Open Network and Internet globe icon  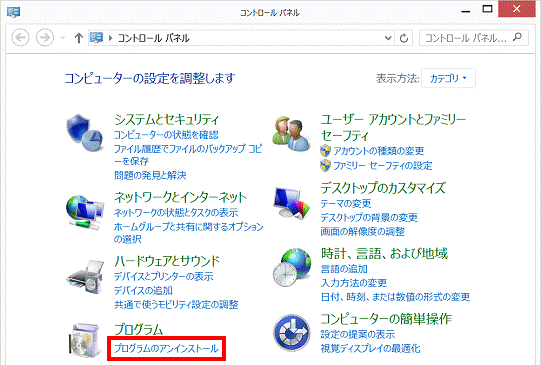[x=85, y=213]
